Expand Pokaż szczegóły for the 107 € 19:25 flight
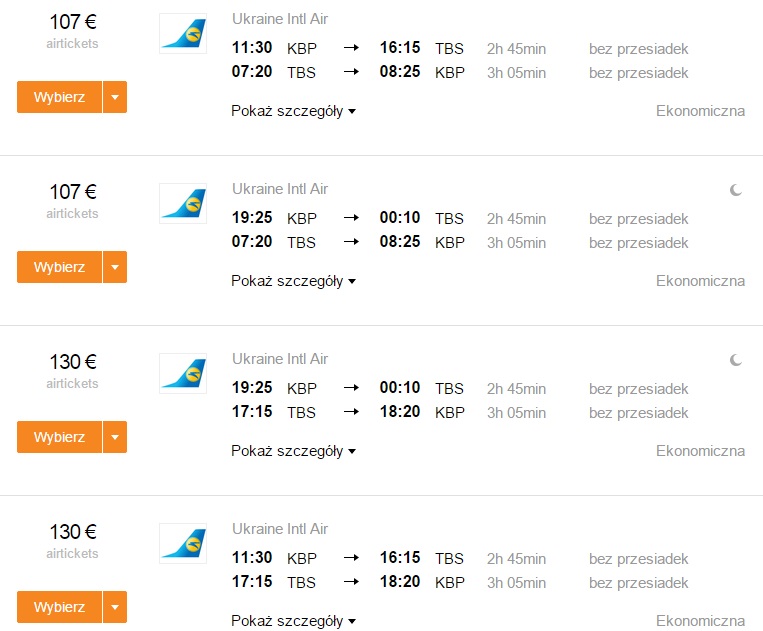Viewport: 763px width, 631px height. point(293,281)
